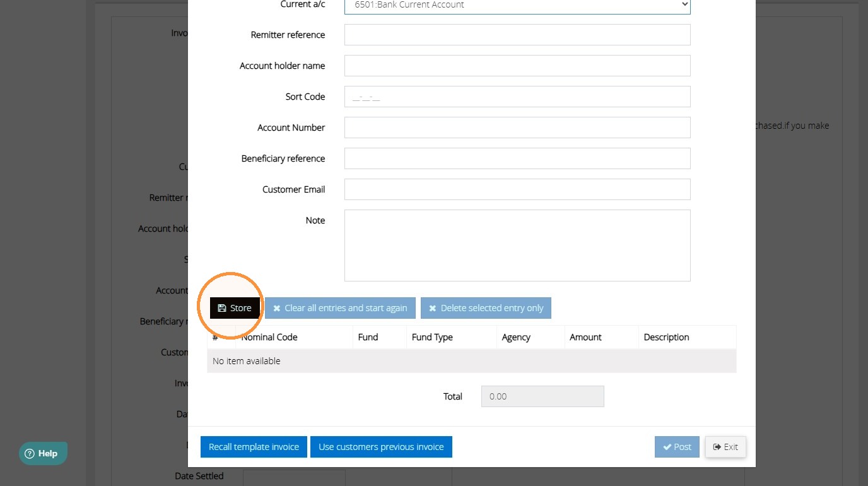Click the Total amount field
The width and height of the screenshot is (868, 486).
[x=542, y=396]
